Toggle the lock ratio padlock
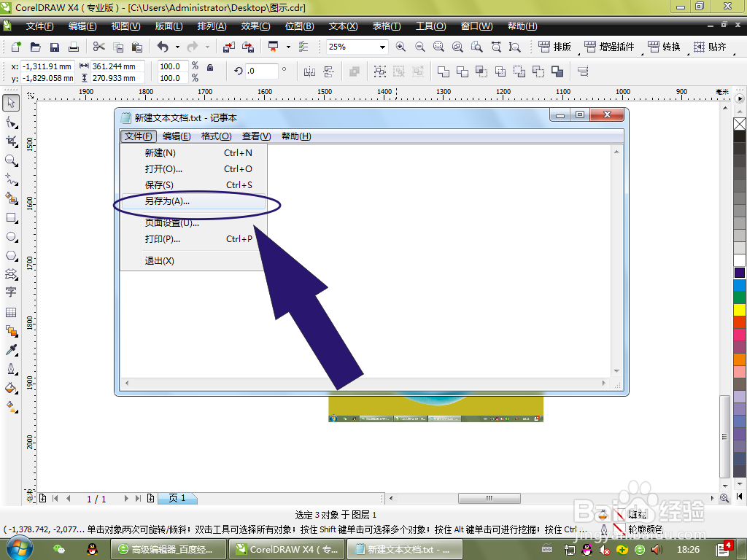 pos(209,67)
